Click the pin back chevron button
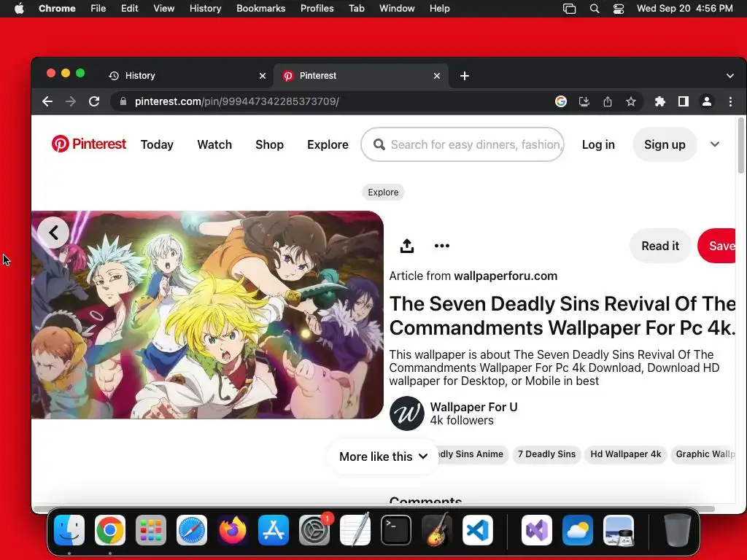The height and width of the screenshot is (560, 747). [x=53, y=233]
